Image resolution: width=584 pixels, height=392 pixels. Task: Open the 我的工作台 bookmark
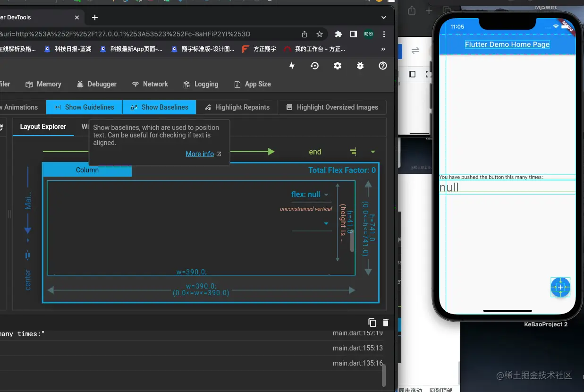[x=314, y=49]
